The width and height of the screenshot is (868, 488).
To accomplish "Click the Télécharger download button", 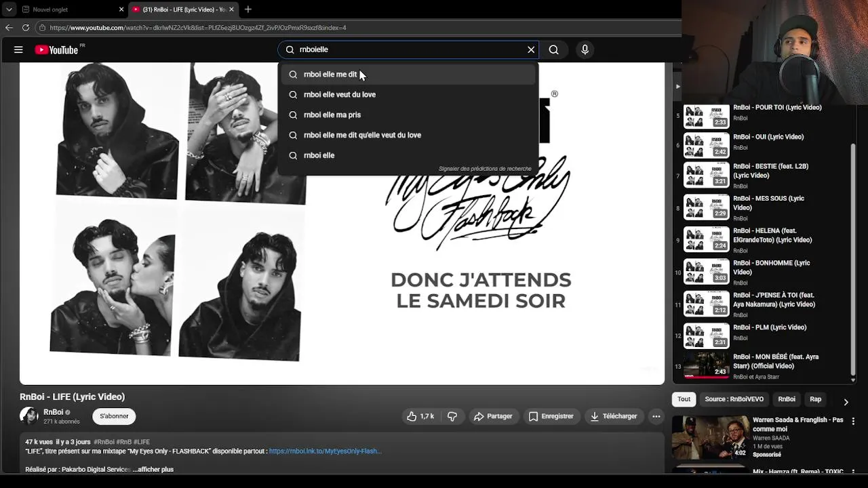I will click(613, 416).
